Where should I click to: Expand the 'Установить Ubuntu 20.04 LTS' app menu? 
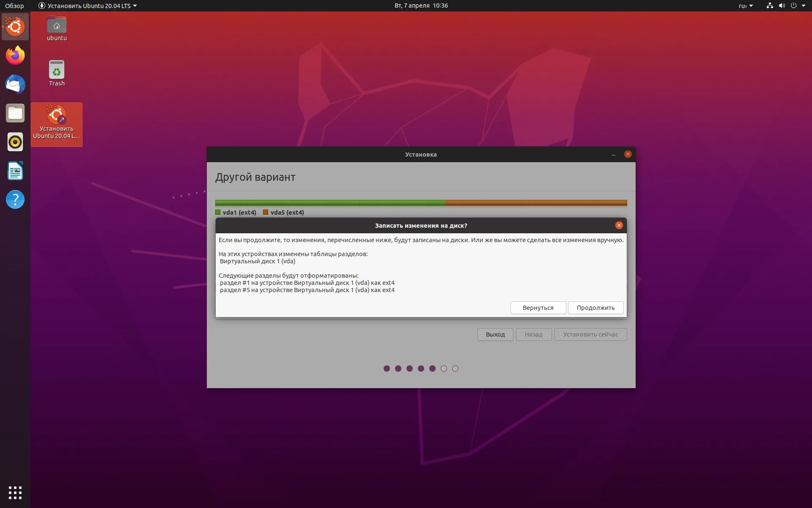click(88, 6)
